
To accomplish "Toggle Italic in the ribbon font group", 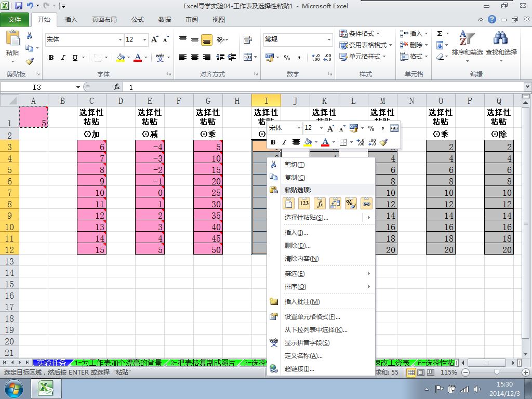I will point(63,57).
